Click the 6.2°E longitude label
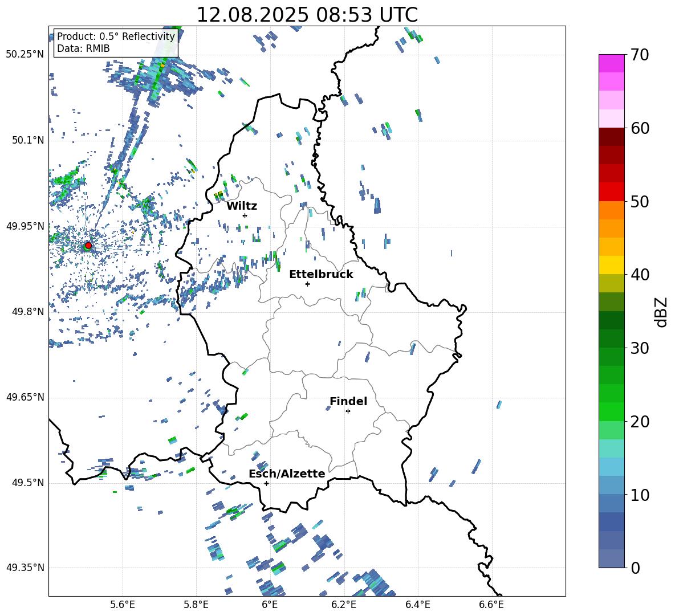 (344, 605)
